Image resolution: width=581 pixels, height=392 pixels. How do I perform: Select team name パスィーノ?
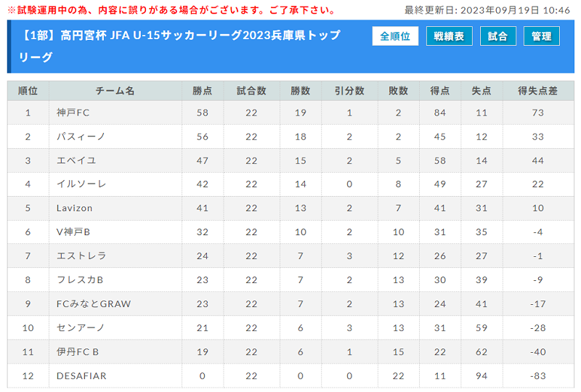point(81,136)
